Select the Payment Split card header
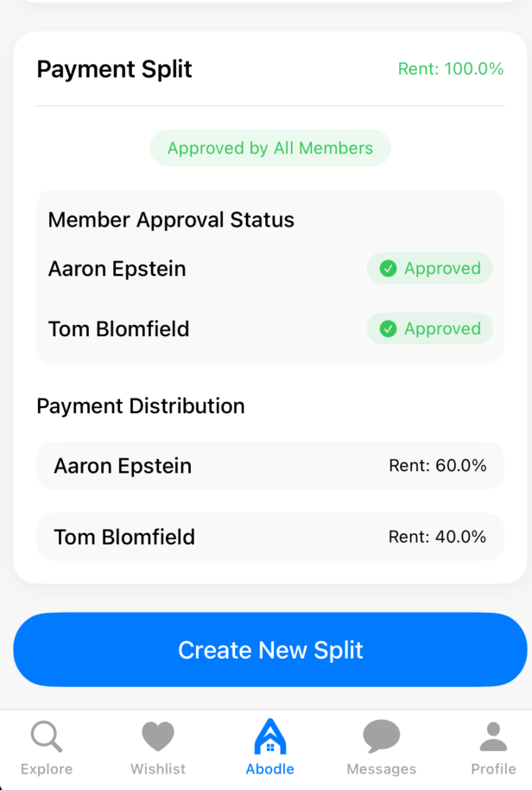The image size is (532, 790). tap(114, 69)
